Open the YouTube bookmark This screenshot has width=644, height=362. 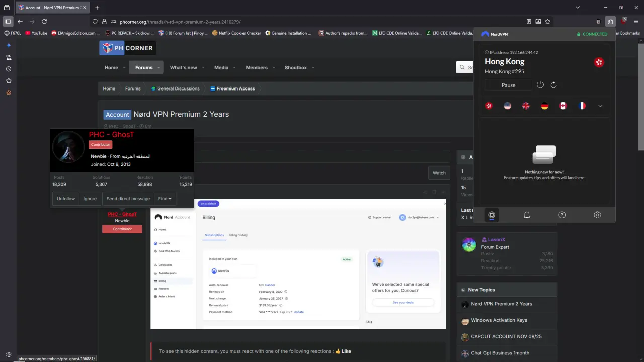[x=36, y=33]
